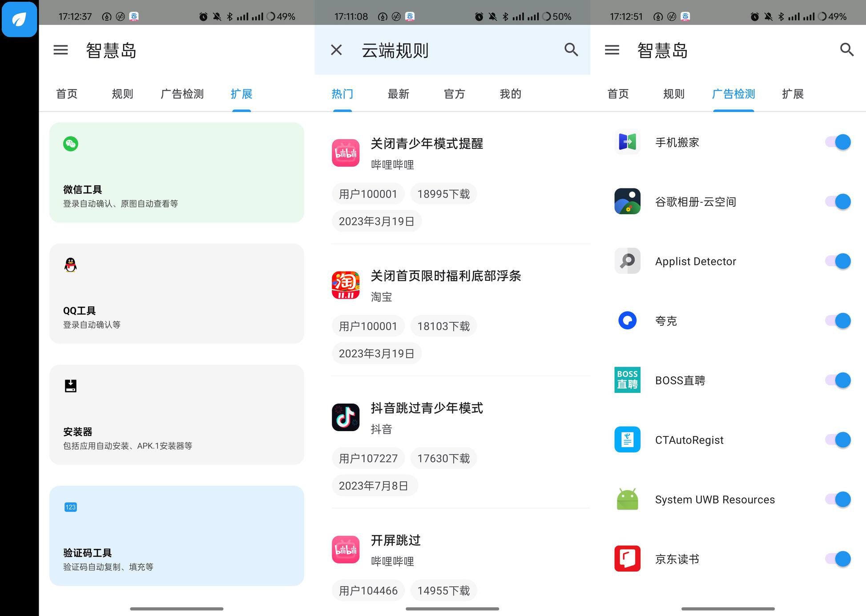Tap 用户107227 chip under 抖音 rule
866x616 pixels.
click(368, 458)
